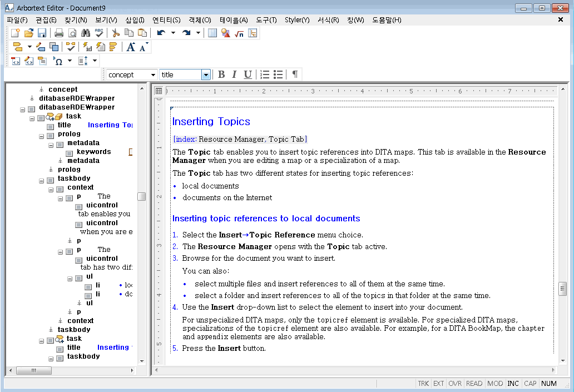Open the title dropdown arrow
This screenshot has height=392, width=574.
click(206, 75)
